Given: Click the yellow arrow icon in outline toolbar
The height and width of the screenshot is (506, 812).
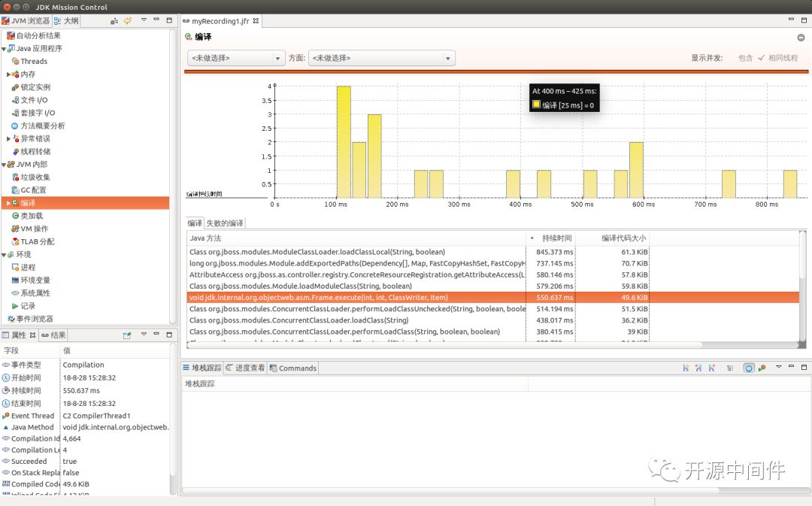Looking at the screenshot, I should [x=127, y=21].
